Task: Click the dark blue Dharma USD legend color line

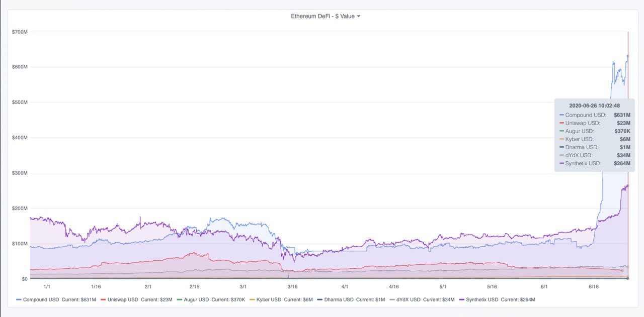Action: coord(319,300)
